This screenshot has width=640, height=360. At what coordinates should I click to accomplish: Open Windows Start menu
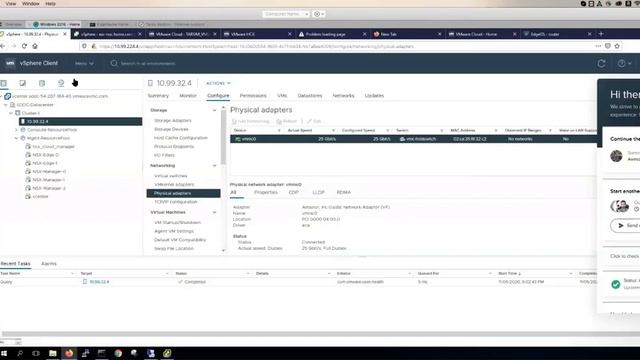point(4,353)
